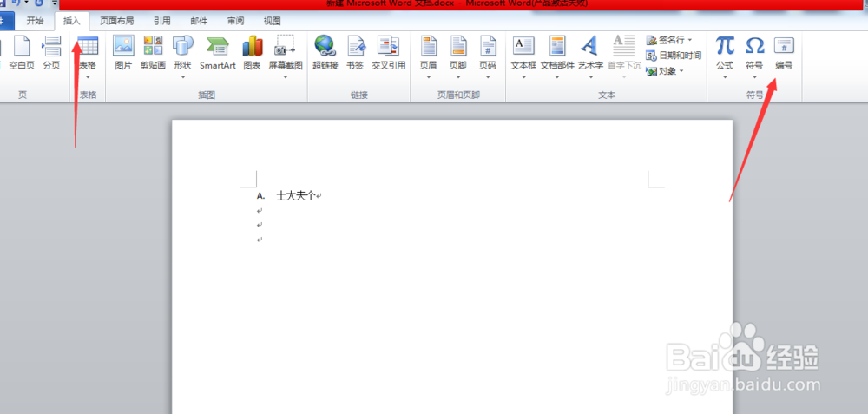Open Quick Parts (文档部件)
Screen dimensions: 868x414
pos(557,54)
